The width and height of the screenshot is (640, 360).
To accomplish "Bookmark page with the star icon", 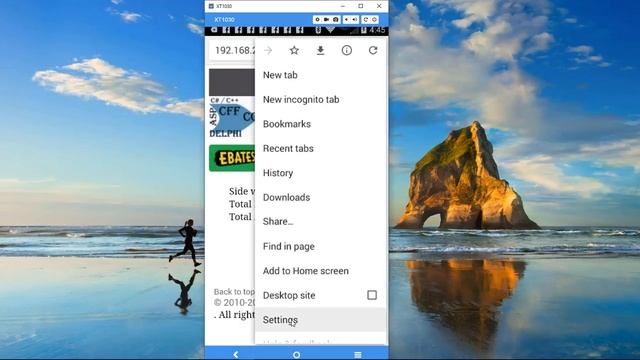I will tap(294, 50).
